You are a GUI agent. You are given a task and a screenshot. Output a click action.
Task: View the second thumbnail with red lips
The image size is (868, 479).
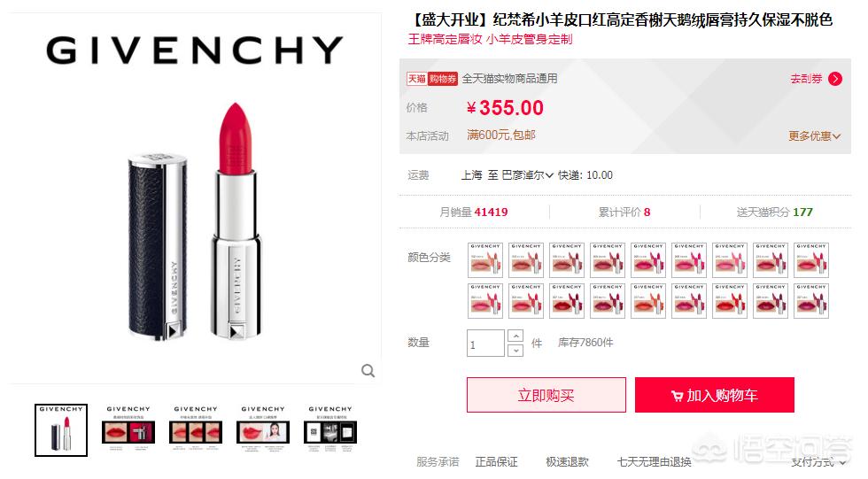point(128,429)
